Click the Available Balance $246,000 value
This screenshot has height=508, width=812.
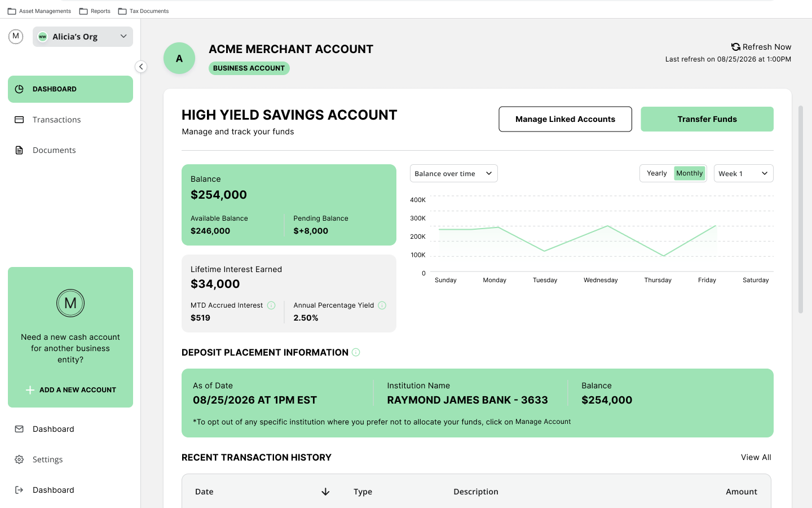click(x=210, y=231)
